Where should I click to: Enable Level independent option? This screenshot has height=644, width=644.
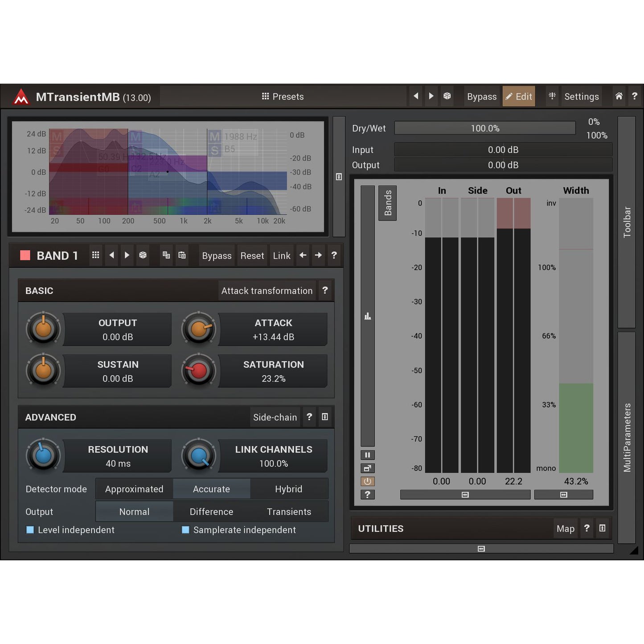[30, 530]
